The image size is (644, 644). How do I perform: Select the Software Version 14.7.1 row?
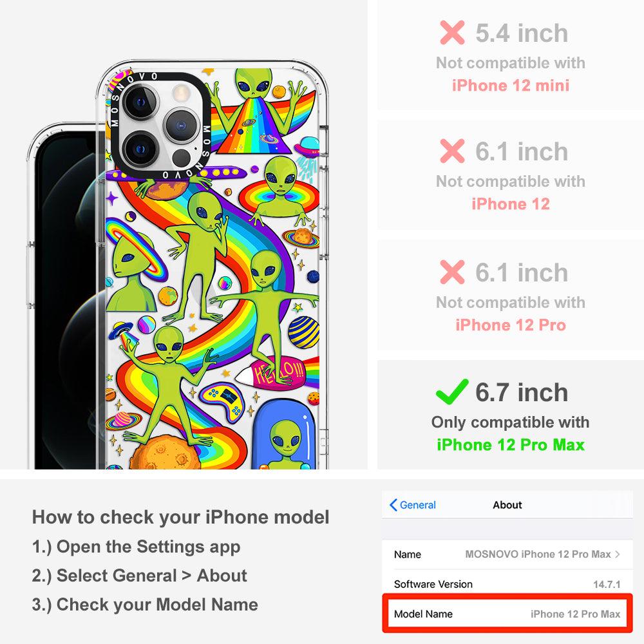click(x=507, y=583)
